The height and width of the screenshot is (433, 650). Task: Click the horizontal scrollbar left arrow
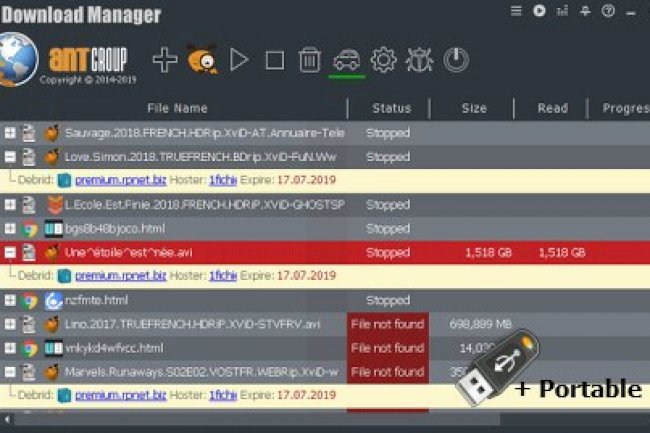point(7,419)
